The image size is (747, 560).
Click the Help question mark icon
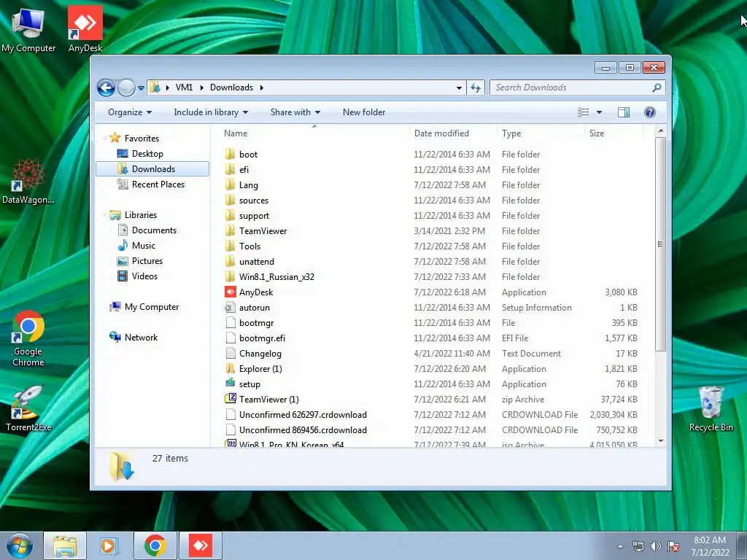click(x=649, y=112)
